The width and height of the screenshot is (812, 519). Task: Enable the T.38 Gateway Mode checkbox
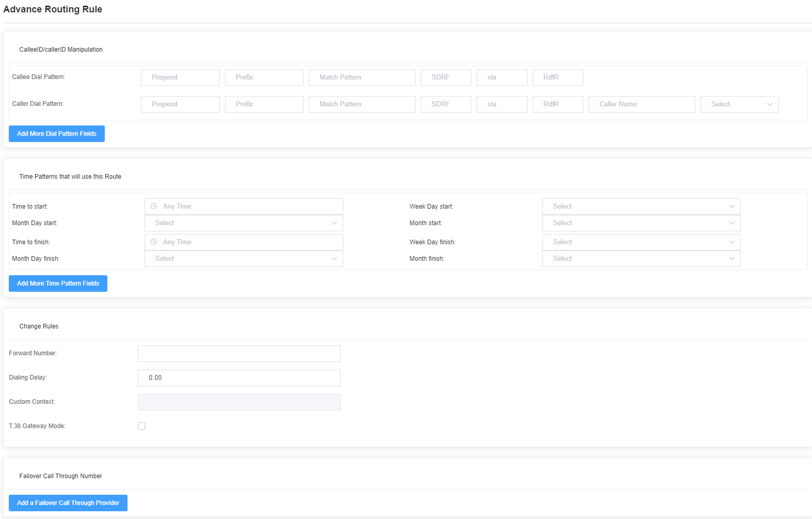point(141,426)
